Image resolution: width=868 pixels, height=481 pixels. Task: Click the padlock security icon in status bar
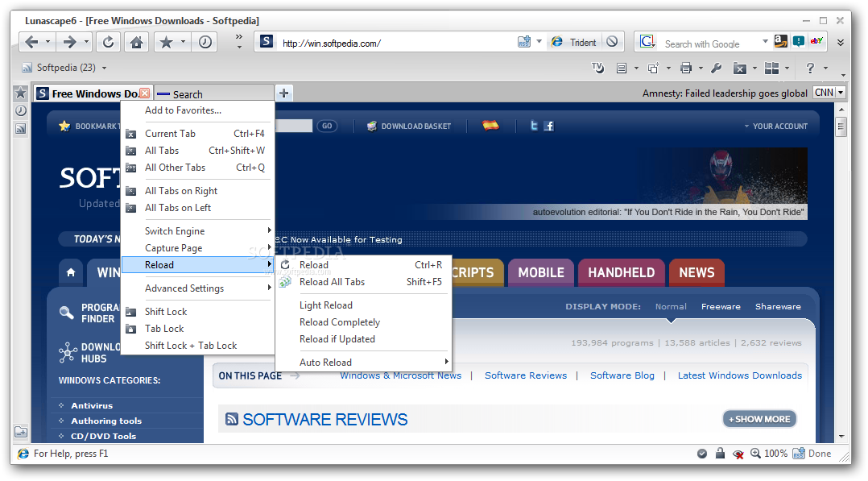[x=720, y=453]
